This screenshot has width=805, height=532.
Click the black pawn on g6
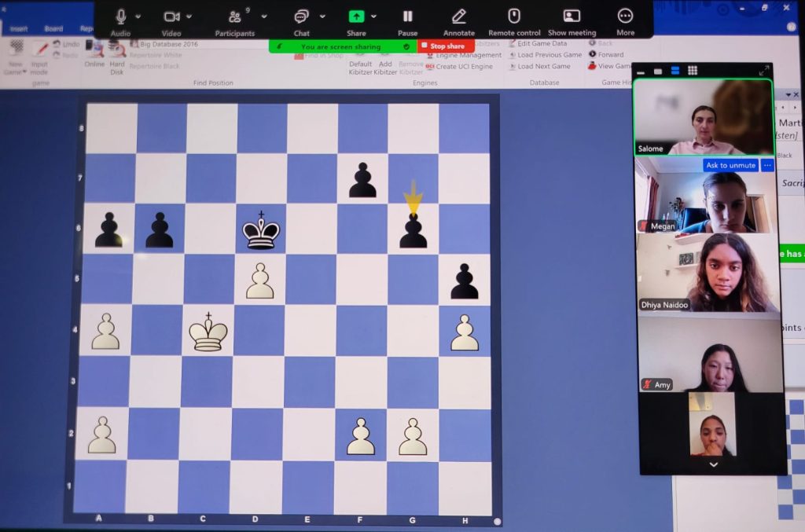tap(414, 231)
